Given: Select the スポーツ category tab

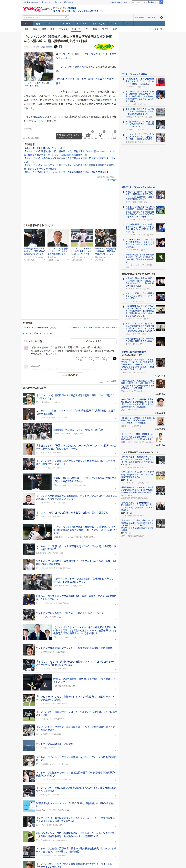Looking at the screenshot, I should coord(76,29).
